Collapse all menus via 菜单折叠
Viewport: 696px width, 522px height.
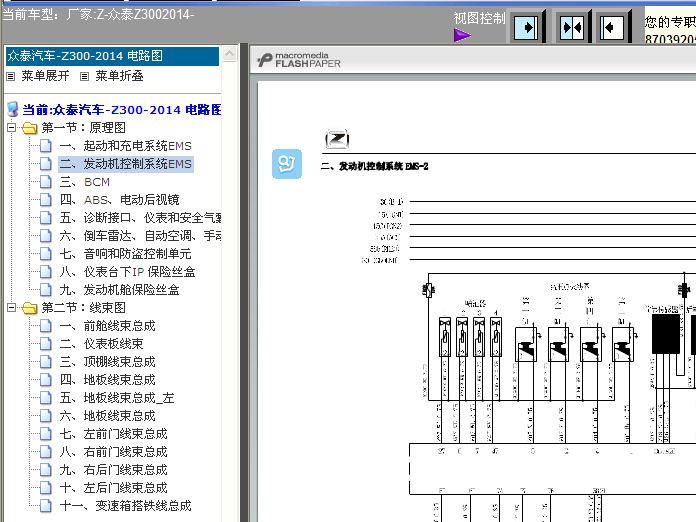pos(119,76)
